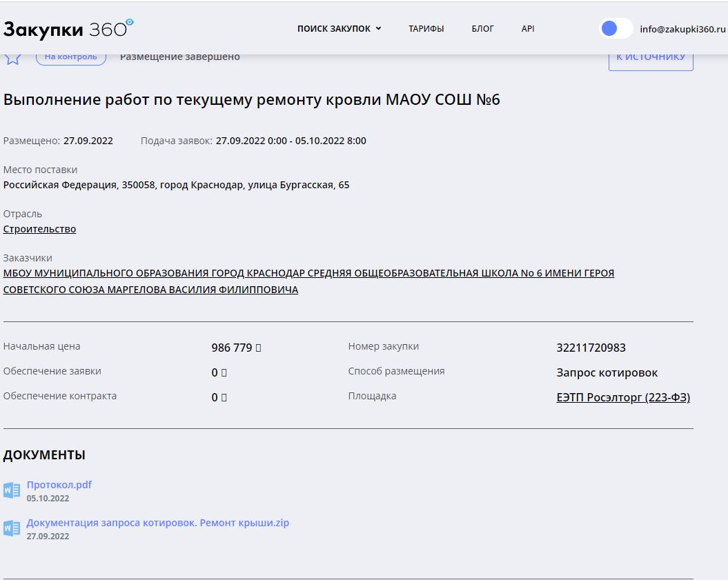Click the purchase number 32211720983

pyautogui.click(x=591, y=348)
